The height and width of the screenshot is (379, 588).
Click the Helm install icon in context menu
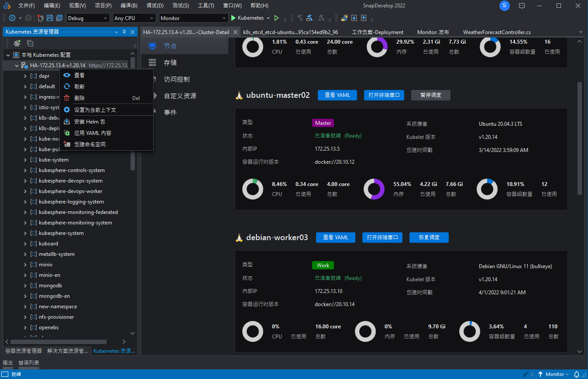tap(67, 122)
